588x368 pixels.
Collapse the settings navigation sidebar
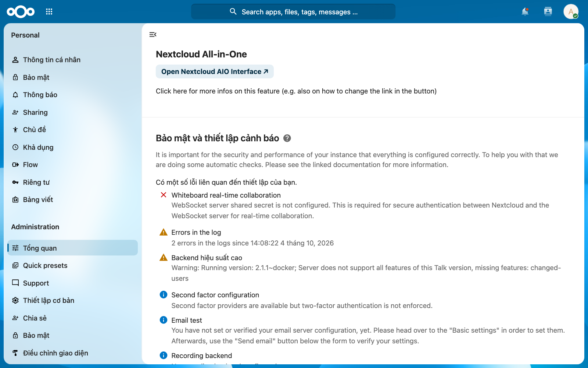tap(153, 35)
